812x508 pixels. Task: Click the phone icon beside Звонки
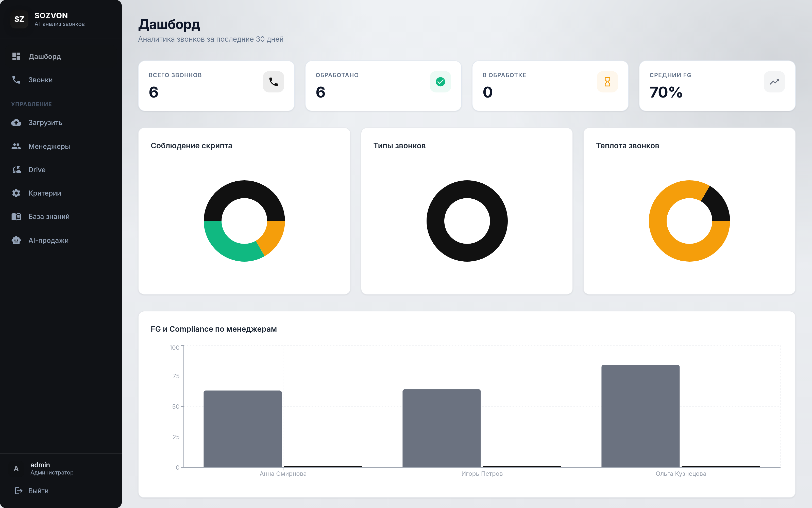(x=16, y=80)
